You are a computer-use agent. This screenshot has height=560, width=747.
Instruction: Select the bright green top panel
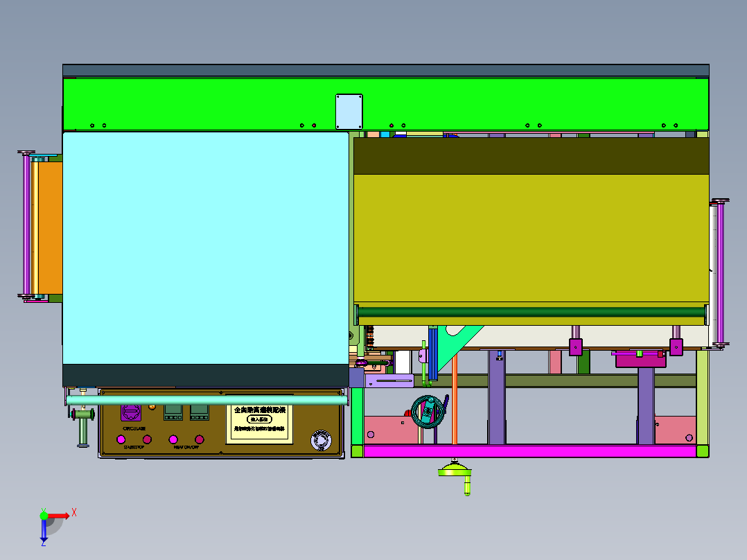[x=386, y=103]
